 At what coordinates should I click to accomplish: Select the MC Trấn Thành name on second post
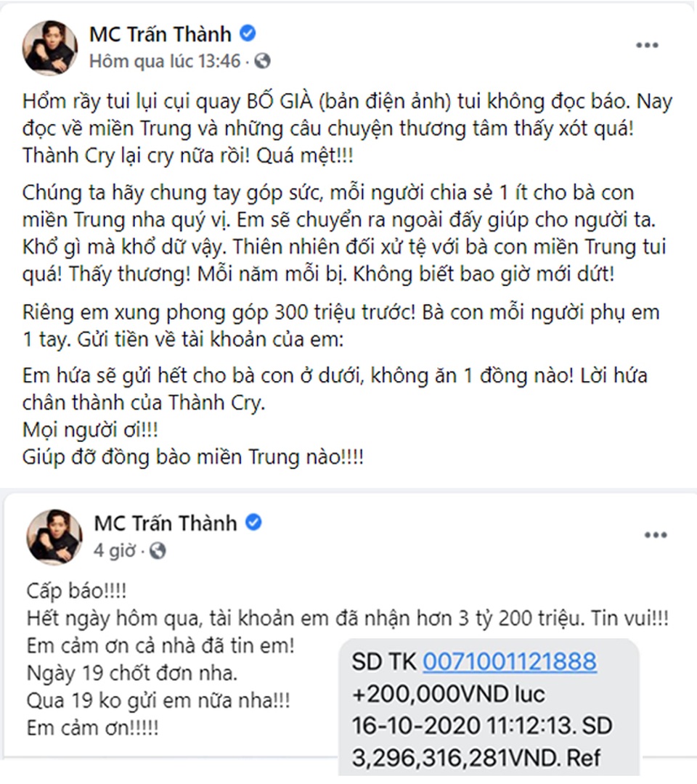[166, 522]
